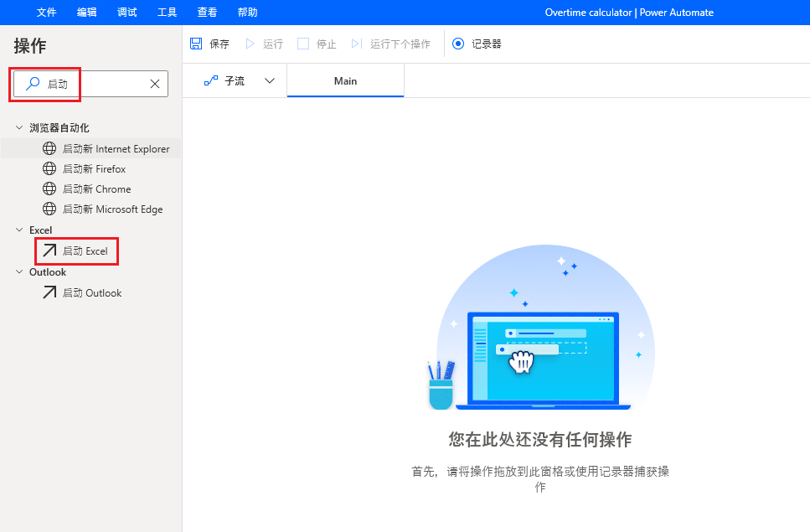Open the 帮助 menu
Viewport: 810px width, 532px height.
coord(246,12)
